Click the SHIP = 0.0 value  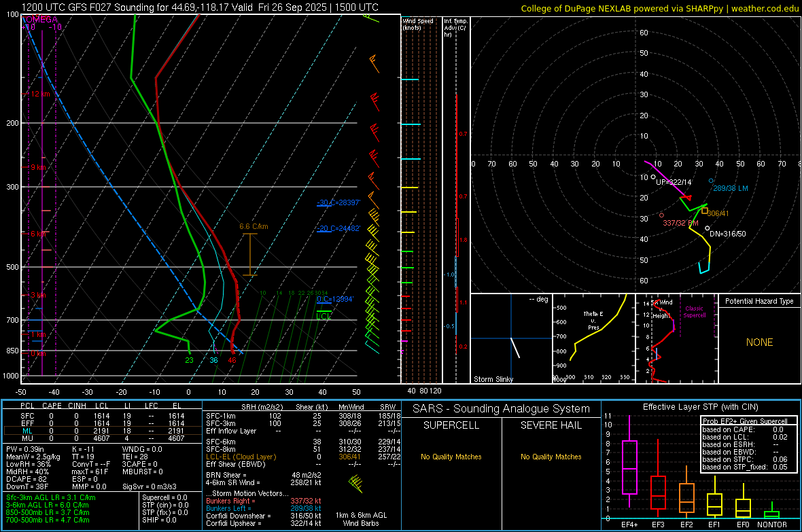point(159,520)
